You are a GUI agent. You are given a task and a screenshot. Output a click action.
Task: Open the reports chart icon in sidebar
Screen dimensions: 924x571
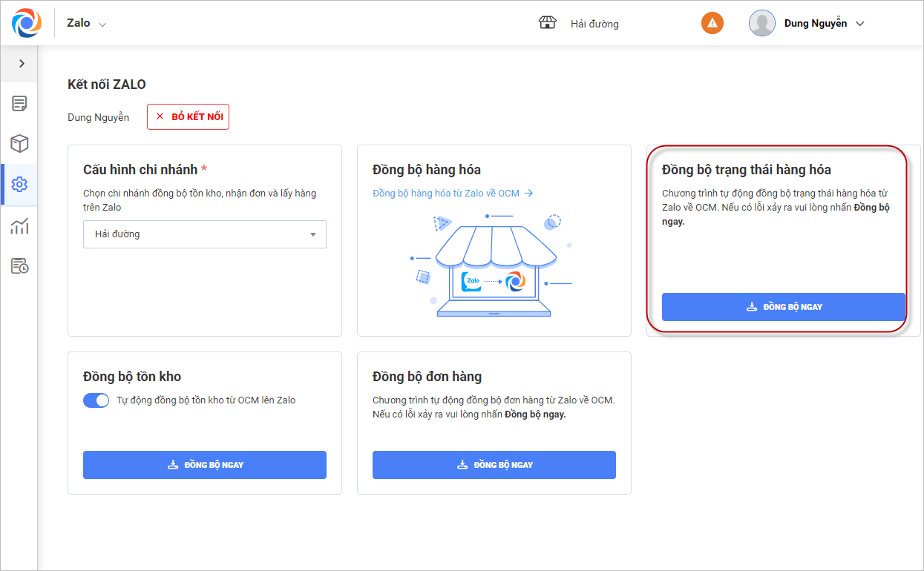click(19, 225)
